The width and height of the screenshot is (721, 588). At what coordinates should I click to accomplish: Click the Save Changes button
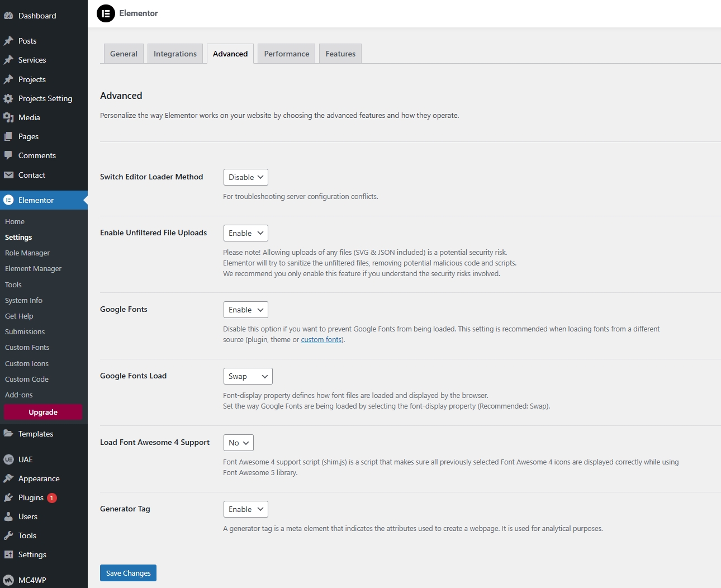[x=128, y=573]
